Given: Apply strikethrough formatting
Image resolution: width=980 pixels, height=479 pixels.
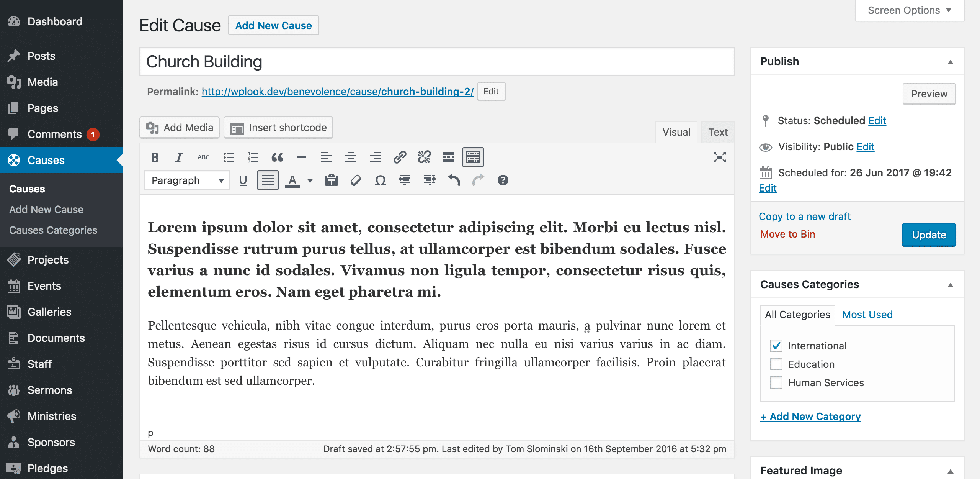Looking at the screenshot, I should pyautogui.click(x=203, y=157).
